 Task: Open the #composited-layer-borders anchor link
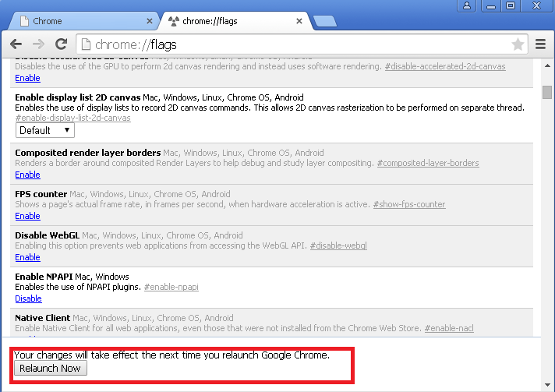click(x=428, y=163)
